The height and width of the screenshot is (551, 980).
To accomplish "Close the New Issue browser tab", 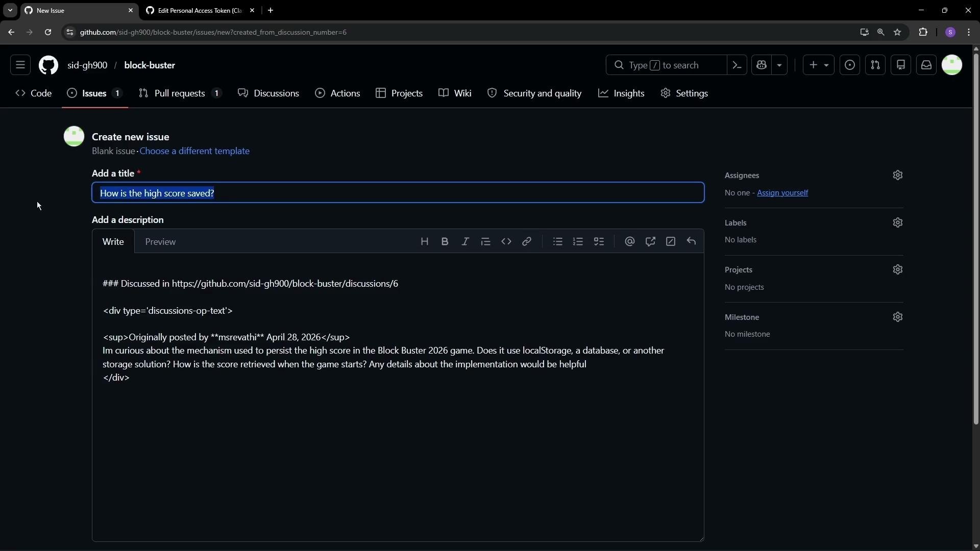I will (131, 11).
